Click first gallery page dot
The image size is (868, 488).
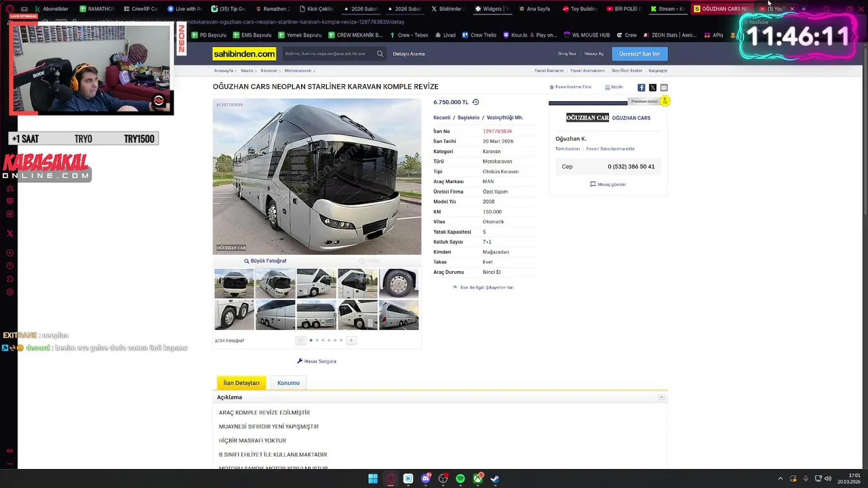311,340
